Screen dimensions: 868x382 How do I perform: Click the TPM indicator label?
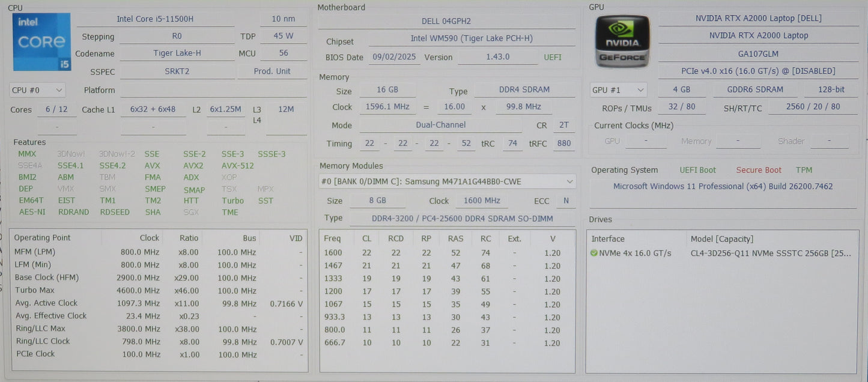[x=804, y=170]
